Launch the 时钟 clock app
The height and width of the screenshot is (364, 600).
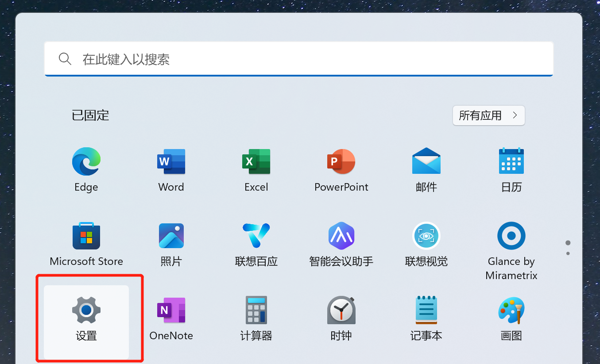point(341,319)
